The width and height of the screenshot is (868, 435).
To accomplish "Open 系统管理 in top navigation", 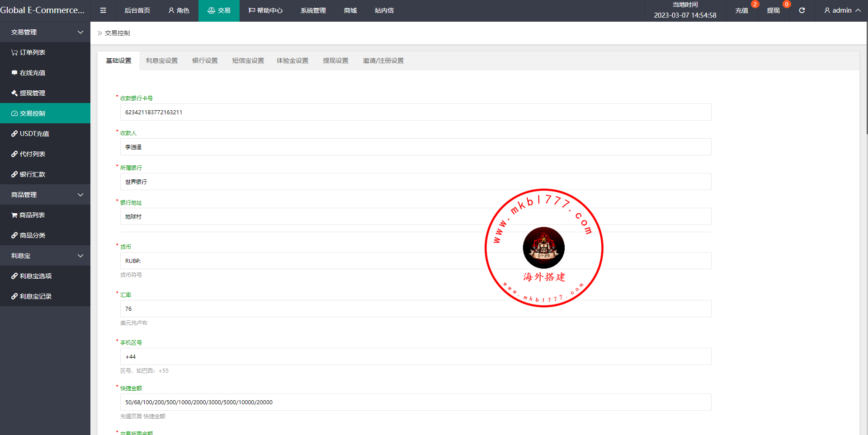I will coord(313,10).
